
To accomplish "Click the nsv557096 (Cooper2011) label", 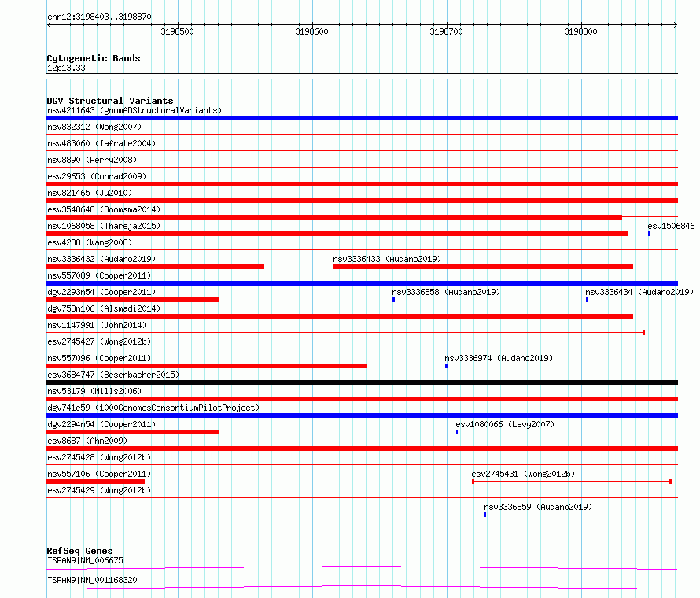I will coord(99,358).
